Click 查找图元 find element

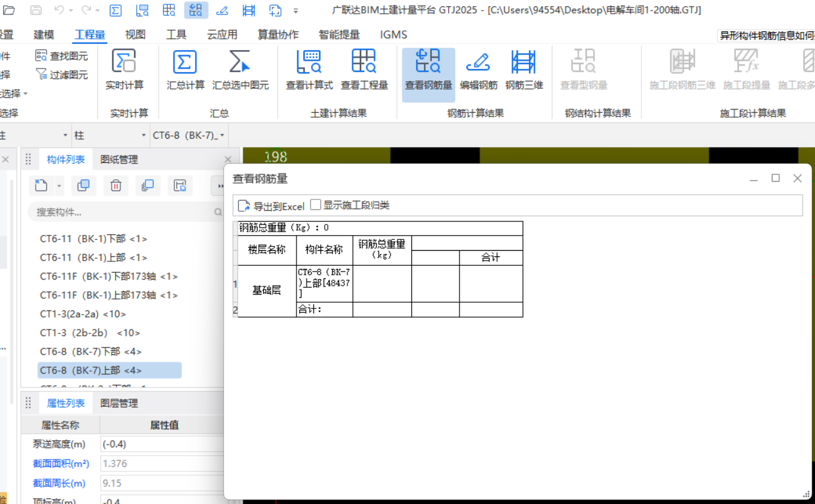tap(62, 56)
